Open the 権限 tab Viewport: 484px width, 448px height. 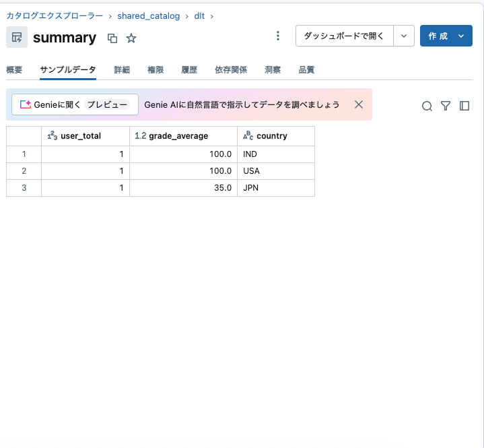point(155,70)
